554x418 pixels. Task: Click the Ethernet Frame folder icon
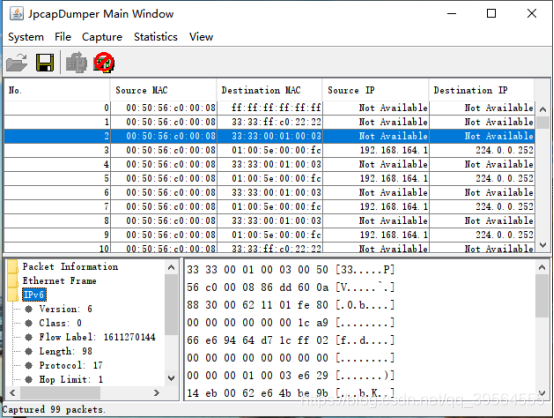point(13,281)
